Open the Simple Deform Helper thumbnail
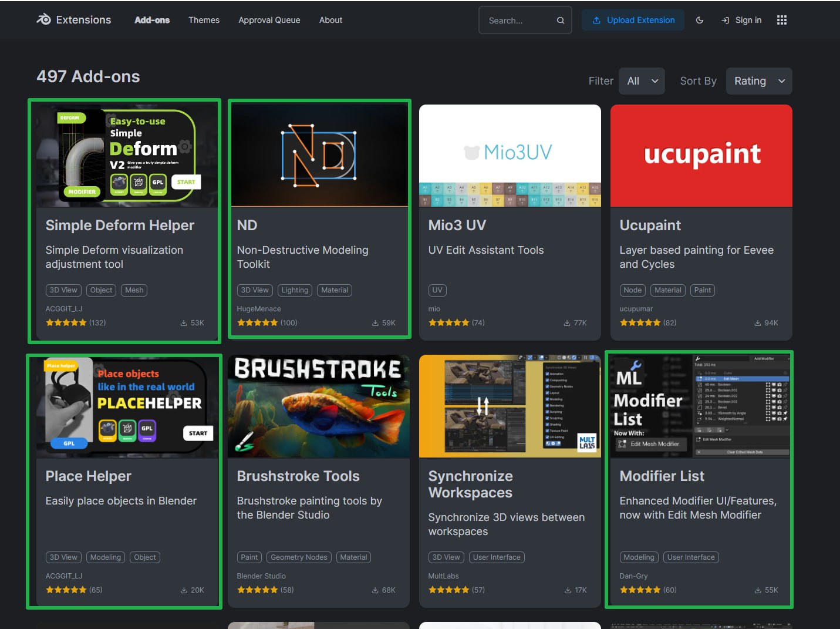Viewport: 840px width, 629px height. pos(127,156)
